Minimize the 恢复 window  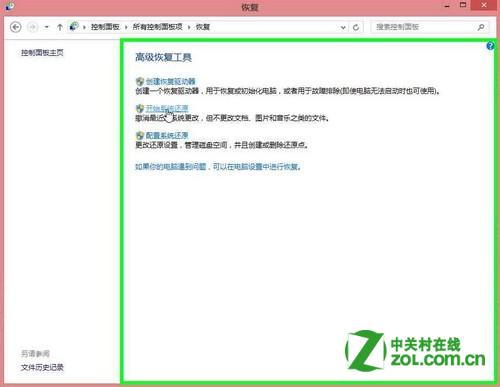pos(447,6)
